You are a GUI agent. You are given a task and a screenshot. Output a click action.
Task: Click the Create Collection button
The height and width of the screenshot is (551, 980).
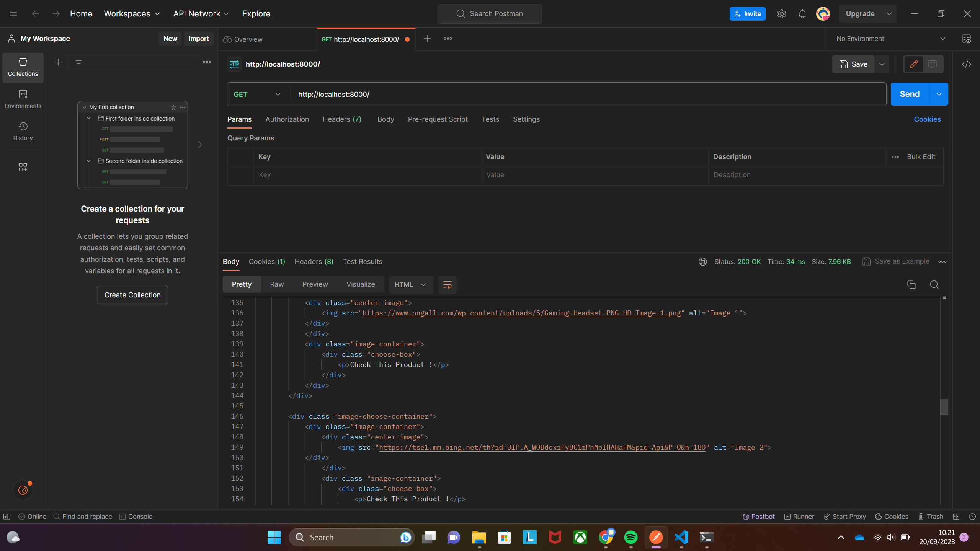132,295
